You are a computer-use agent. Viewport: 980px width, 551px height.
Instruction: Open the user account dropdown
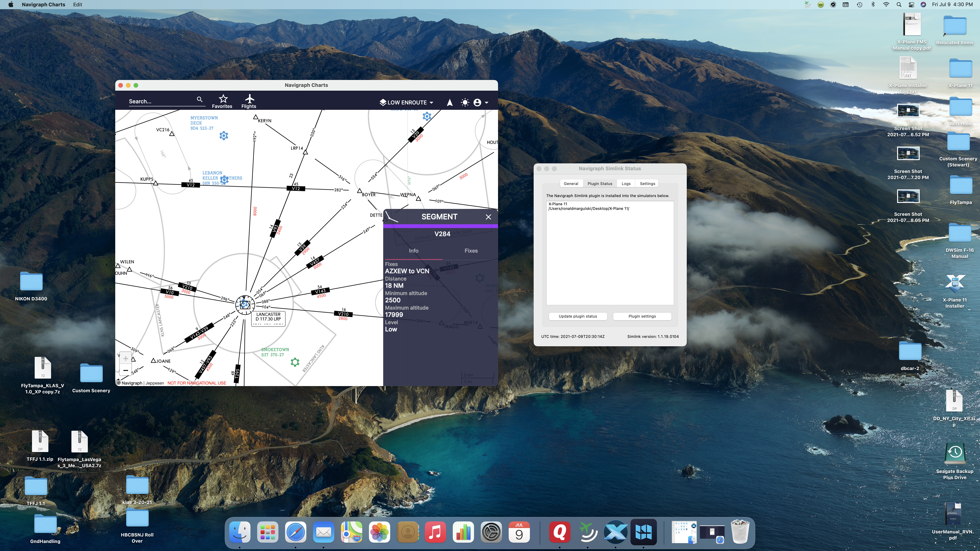[481, 102]
